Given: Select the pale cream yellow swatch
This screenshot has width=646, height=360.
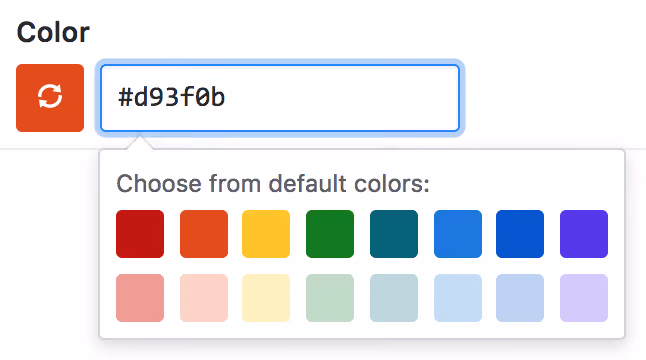Looking at the screenshot, I should click(266, 298).
